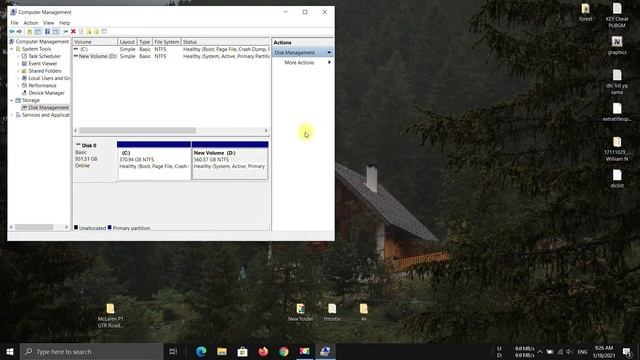The image size is (640, 360).
Task: Click the black Unallocated legend swatch
Action: [x=76, y=228]
